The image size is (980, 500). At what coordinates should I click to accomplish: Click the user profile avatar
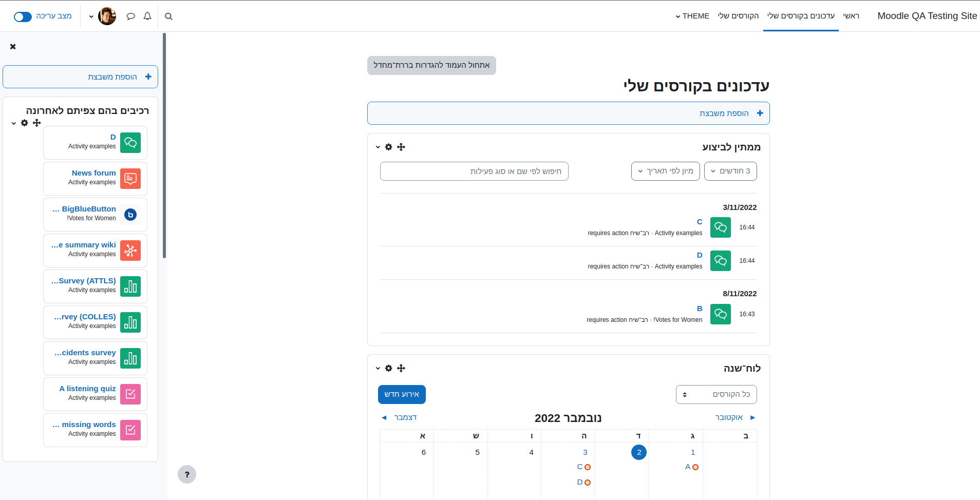click(107, 16)
